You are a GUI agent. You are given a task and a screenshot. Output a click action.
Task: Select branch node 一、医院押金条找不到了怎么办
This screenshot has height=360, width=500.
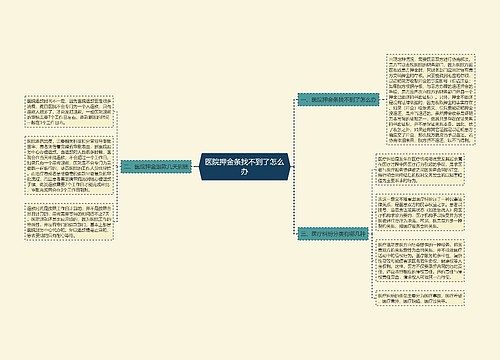[338, 99]
